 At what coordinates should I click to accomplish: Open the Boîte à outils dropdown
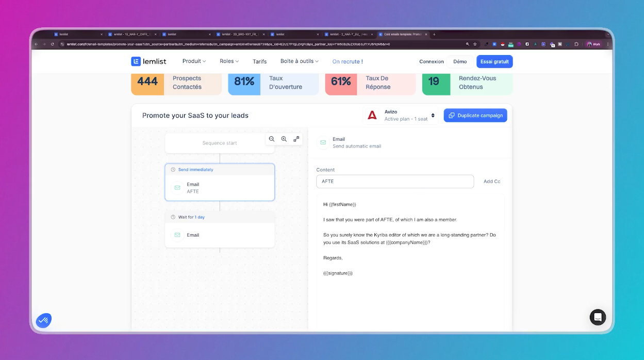coord(300,61)
